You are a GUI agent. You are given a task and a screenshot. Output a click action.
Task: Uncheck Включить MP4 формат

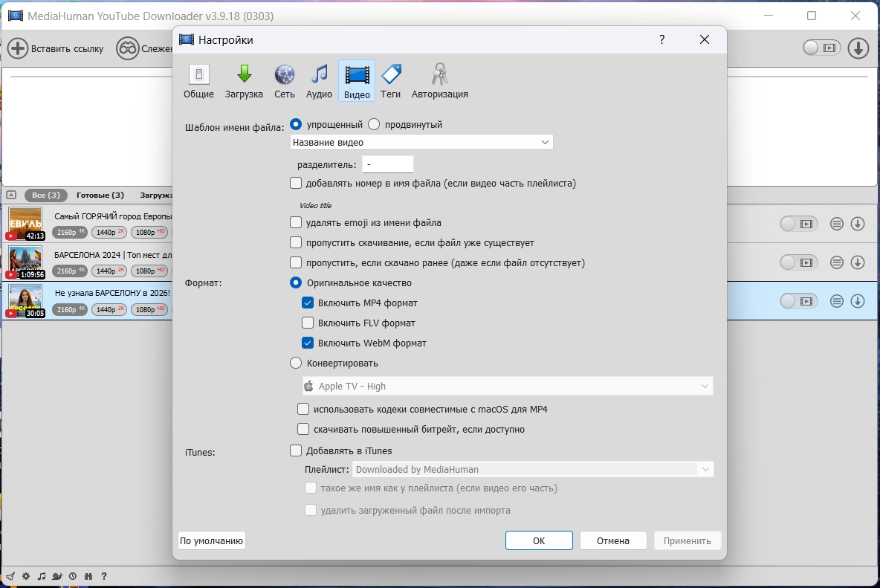(x=308, y=303)
